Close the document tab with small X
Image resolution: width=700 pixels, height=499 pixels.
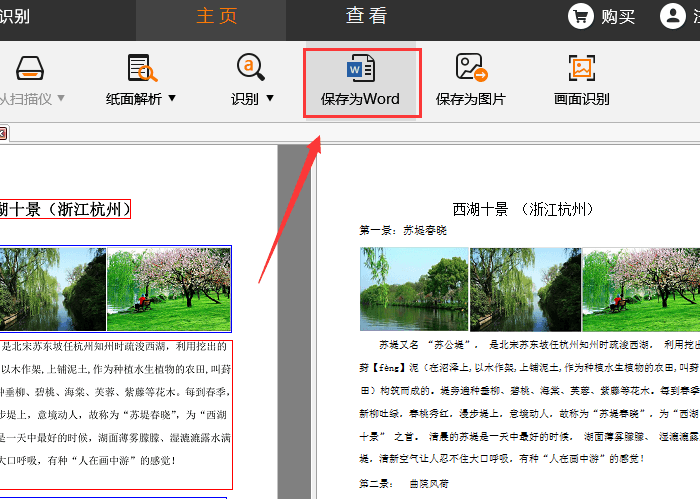point(3,133)
